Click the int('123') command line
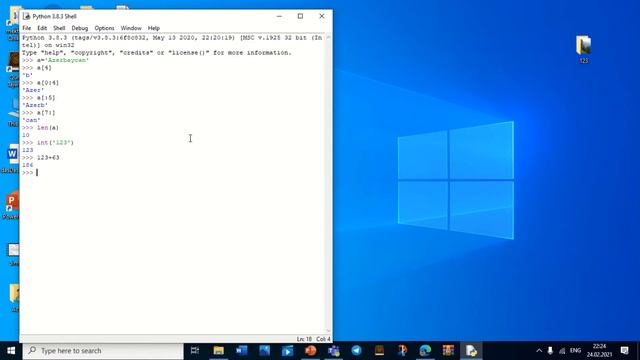The image size is (640, 360). click(48, 143)
